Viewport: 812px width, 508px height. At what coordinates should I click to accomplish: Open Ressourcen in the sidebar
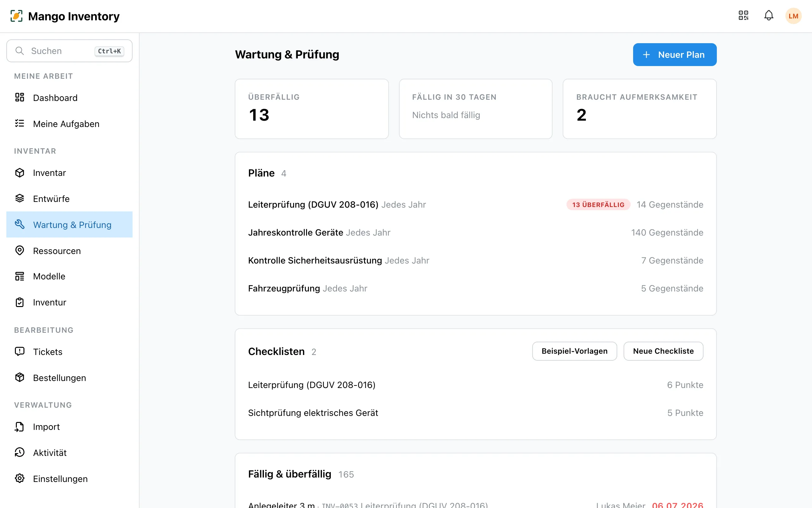point(69,251)
